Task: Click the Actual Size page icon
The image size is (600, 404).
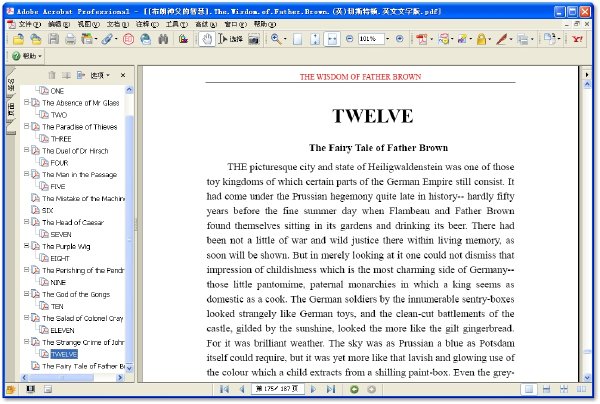Action: [297, 39]
